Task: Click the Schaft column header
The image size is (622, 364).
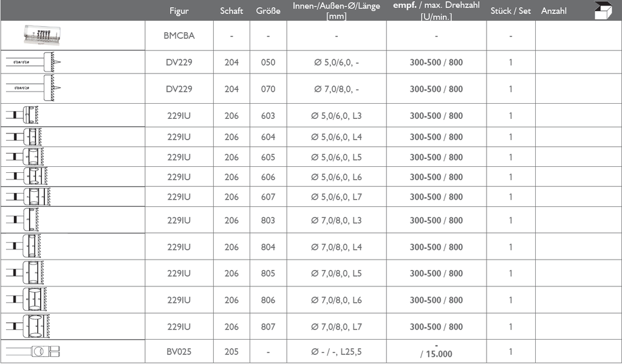Action: pyautogui.click(x=231, y=11)
